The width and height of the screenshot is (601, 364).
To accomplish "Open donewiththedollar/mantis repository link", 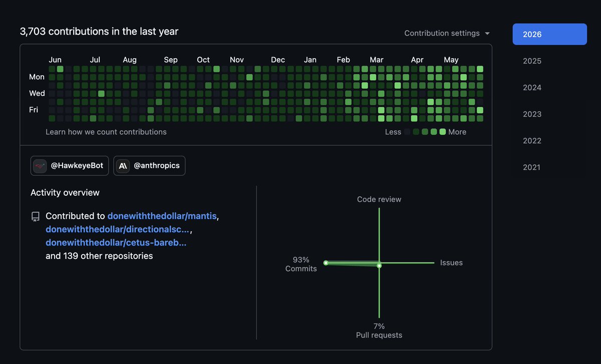I will [x=162, y=216].
